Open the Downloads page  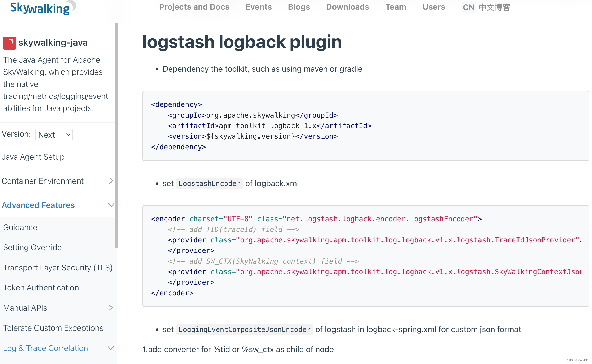347,7
